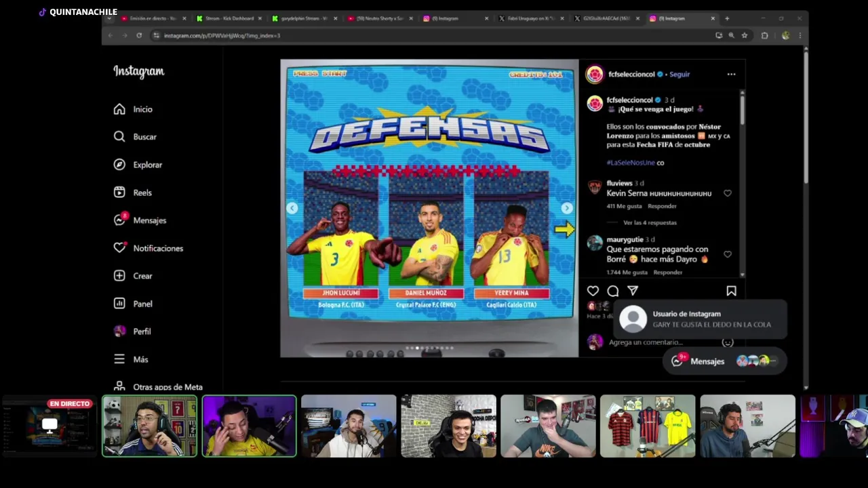Viewport: 868px width, 488px height.
Task: Click the Mensajes label in sidebar
Action: coord(150,220)
